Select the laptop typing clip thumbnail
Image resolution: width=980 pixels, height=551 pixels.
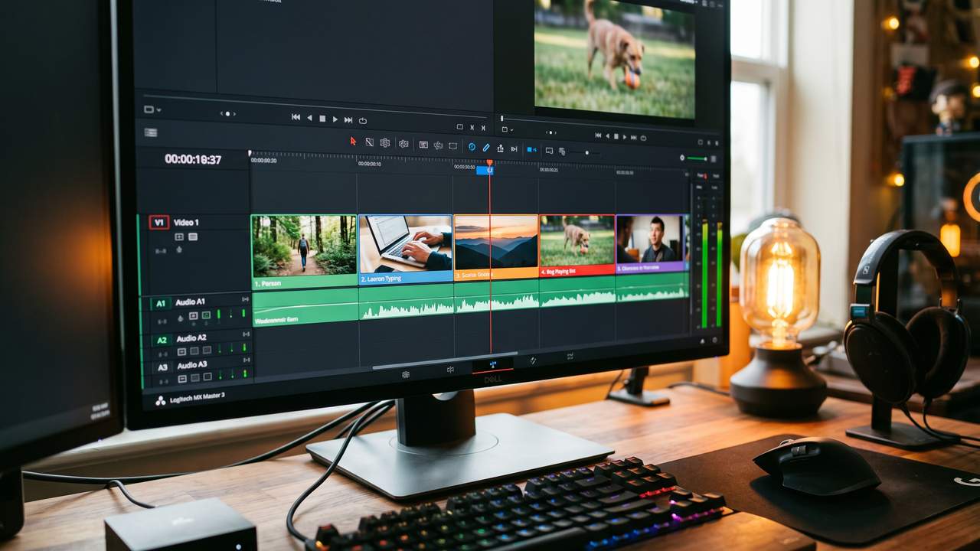[406, 243]
